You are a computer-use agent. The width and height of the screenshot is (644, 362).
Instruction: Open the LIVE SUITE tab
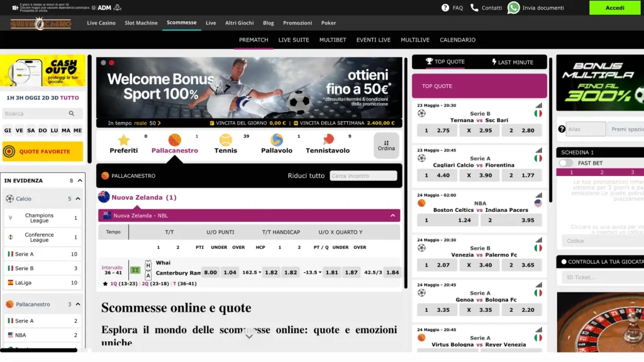pos(294,40)
